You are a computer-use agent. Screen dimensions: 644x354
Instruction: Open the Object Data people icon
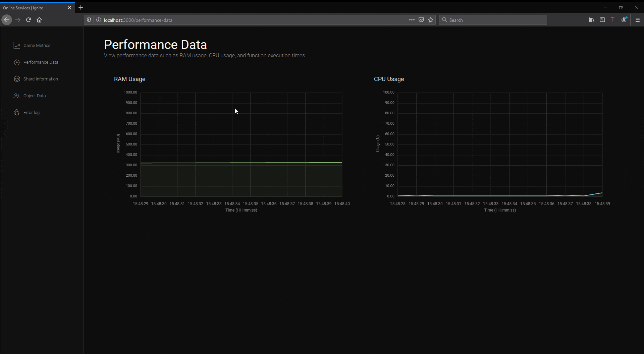17,96
